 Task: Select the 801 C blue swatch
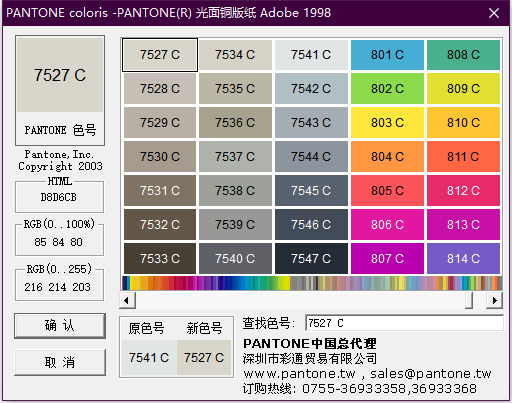[x=387, y=55]
